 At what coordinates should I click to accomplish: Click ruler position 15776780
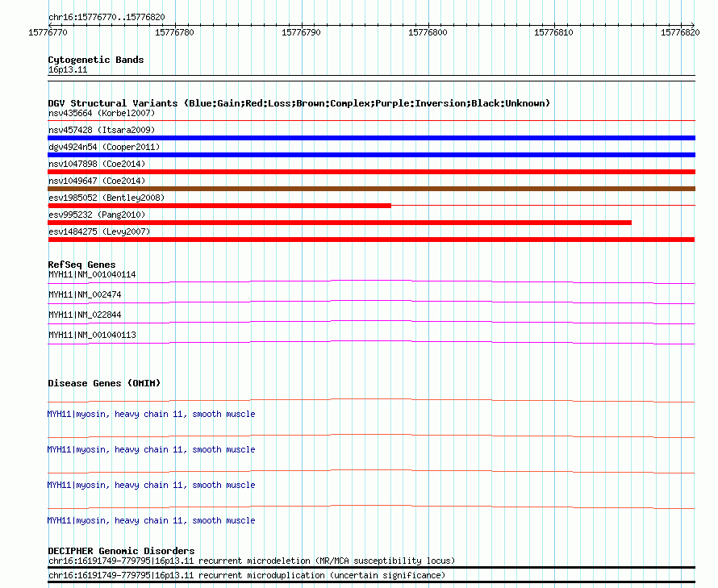click(x=174, y=32)
